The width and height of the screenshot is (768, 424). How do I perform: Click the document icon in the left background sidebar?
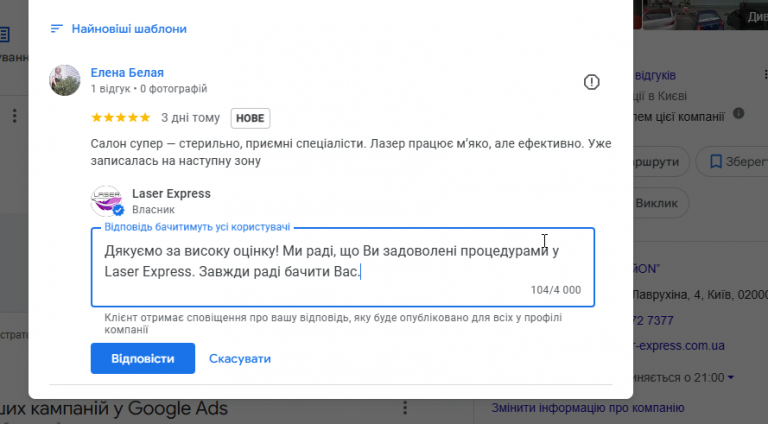point(5,34)
